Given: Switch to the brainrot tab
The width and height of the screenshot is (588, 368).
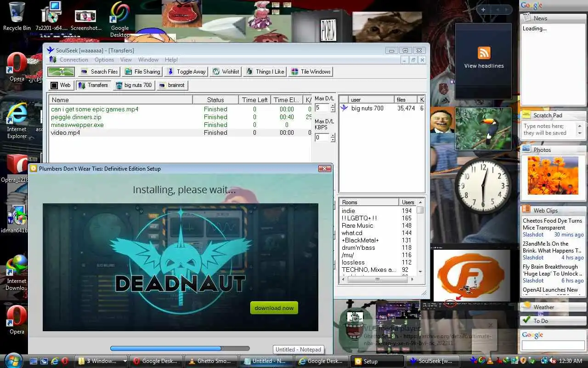Looking at the screenshot, I should tap(172, 85).
